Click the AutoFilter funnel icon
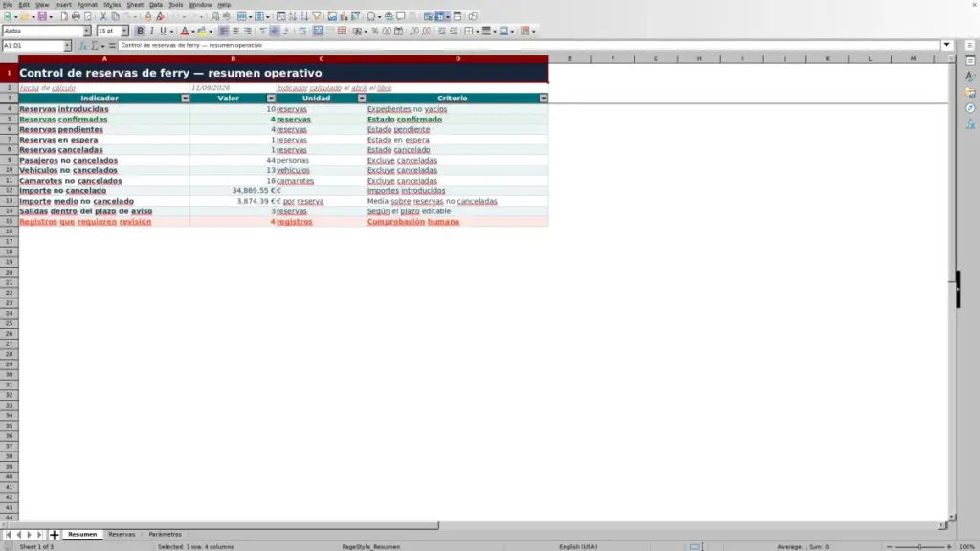This screenshot has width=980, height=551. point(317,17)
